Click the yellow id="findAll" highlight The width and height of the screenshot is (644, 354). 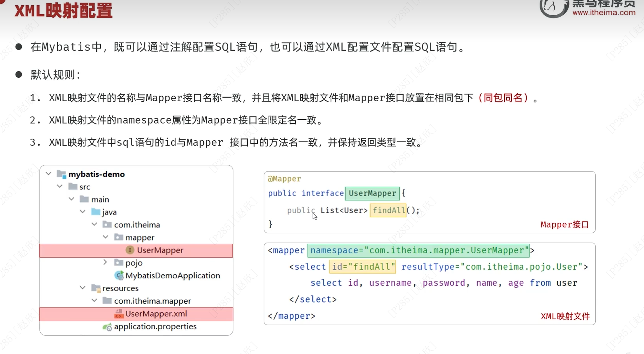point(362,267)
